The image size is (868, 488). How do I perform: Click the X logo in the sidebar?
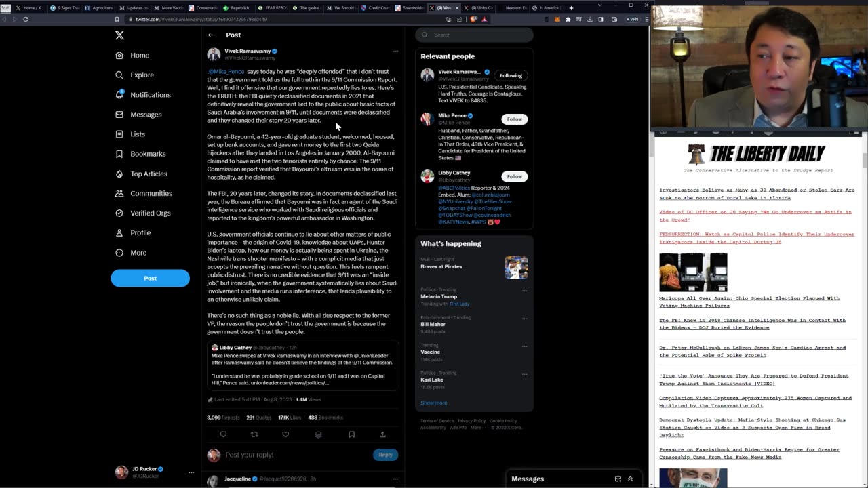pos(119,35)
